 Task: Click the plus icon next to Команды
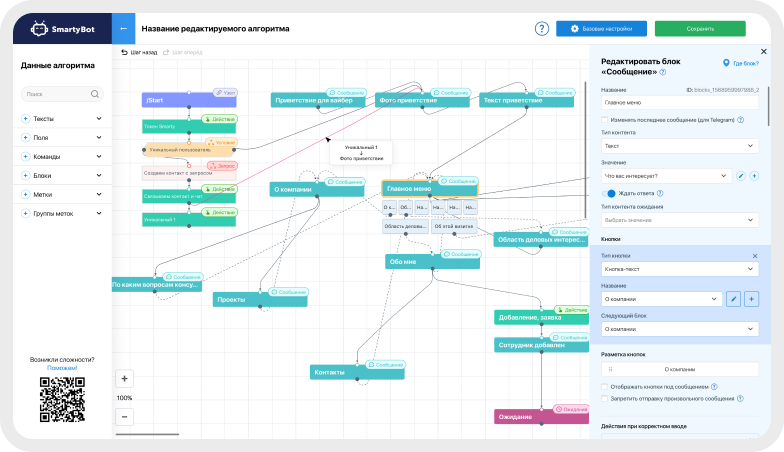26,156
